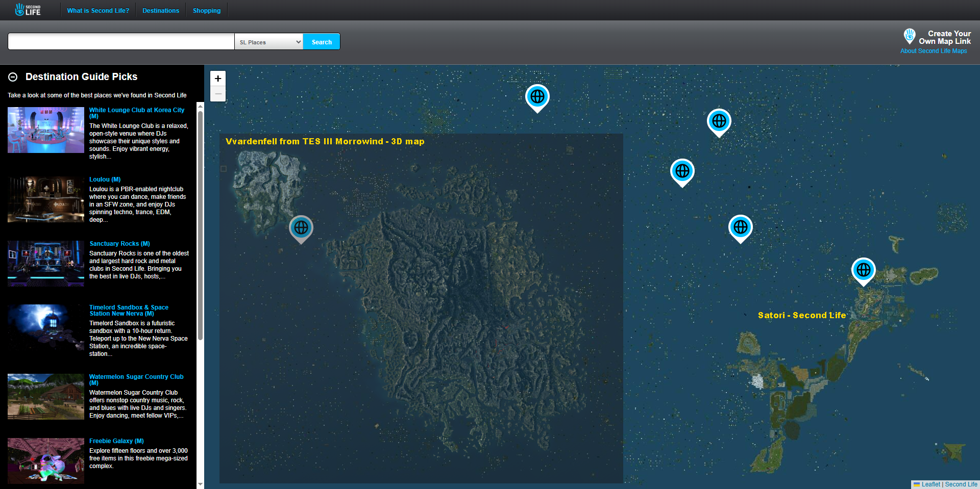Open the Freebie Galaxy (M) link
980x489 pixels.
(116, 441)
